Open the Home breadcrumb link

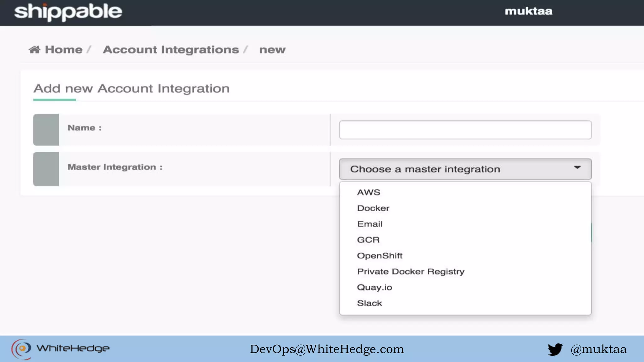point(64,50)
